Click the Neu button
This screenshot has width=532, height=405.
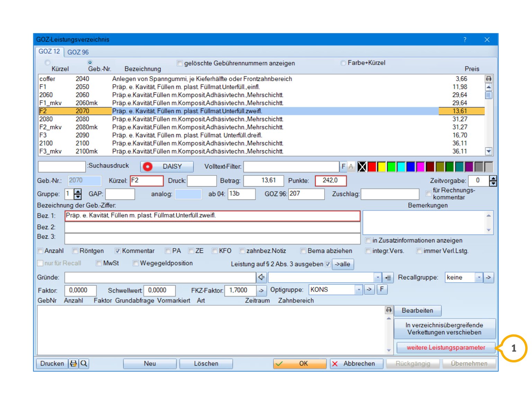pyautogui.click(x=150, y=363)
